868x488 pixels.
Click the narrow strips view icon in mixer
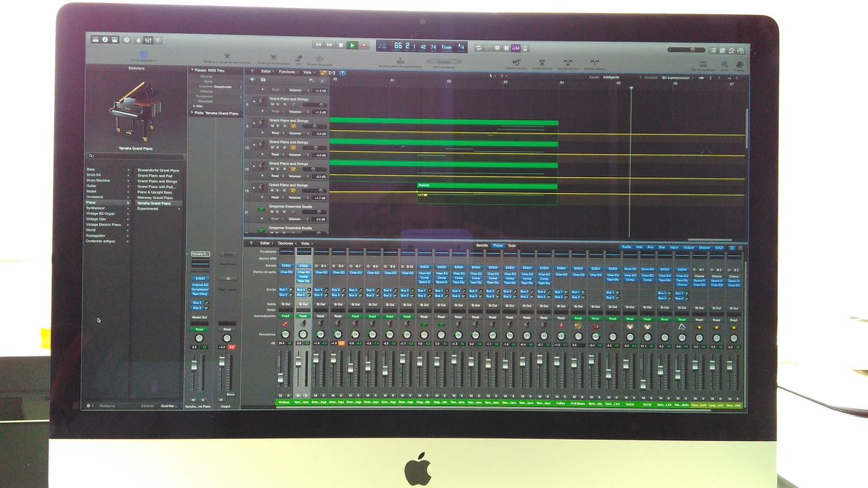(x=732, y=248)
